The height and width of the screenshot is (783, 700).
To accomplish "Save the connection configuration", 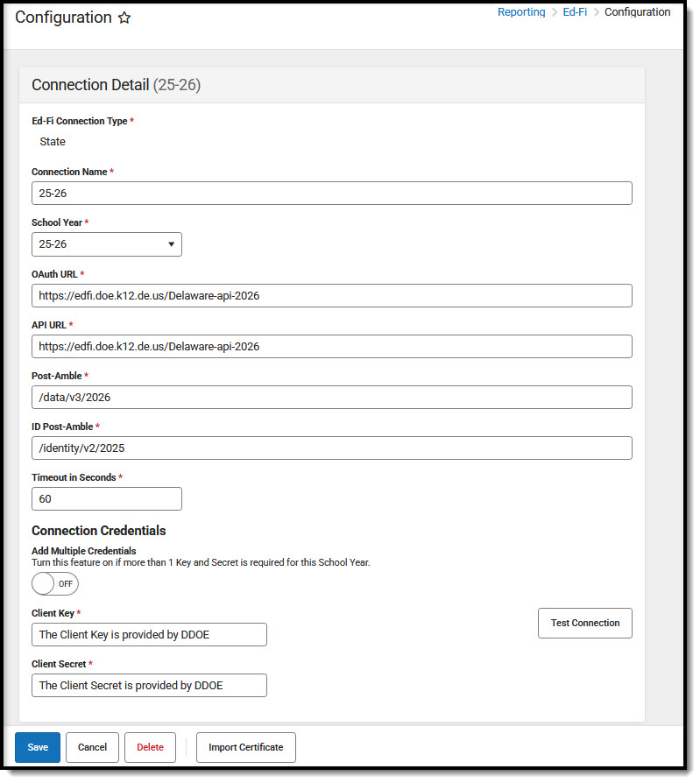I will [x=38, y=747].
